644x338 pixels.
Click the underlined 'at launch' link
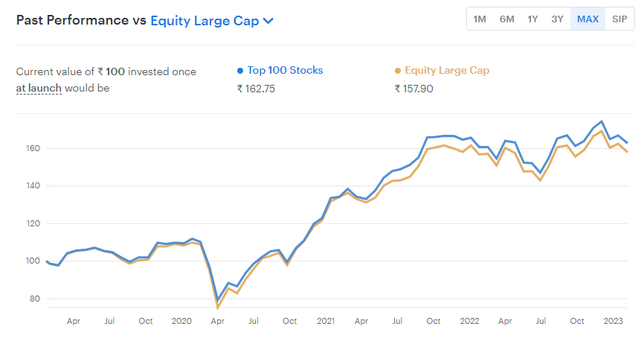point(39,89)
